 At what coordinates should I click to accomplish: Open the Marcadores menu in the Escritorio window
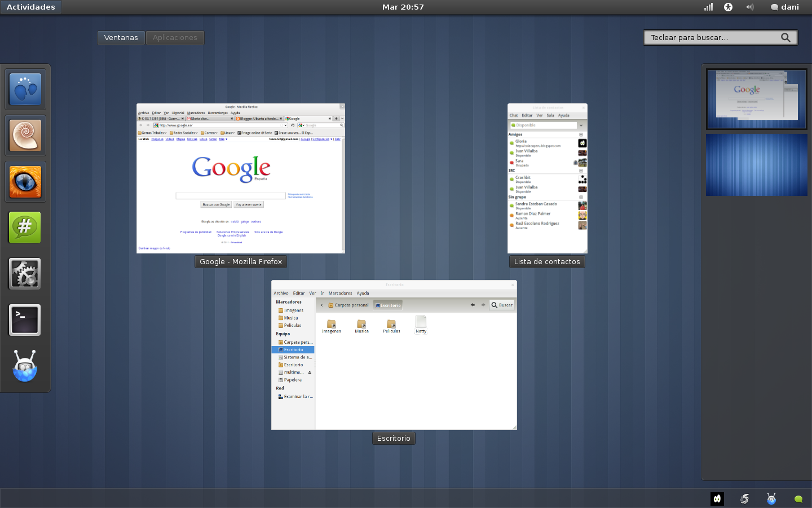340,293
